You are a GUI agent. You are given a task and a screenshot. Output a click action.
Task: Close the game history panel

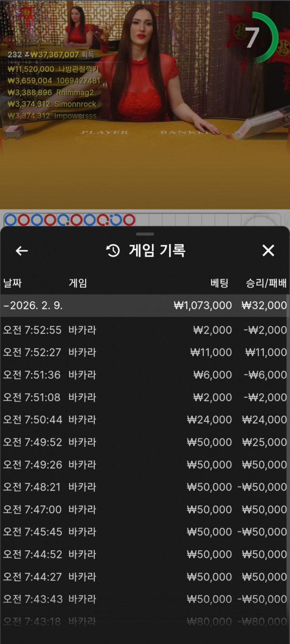point(268,251)
